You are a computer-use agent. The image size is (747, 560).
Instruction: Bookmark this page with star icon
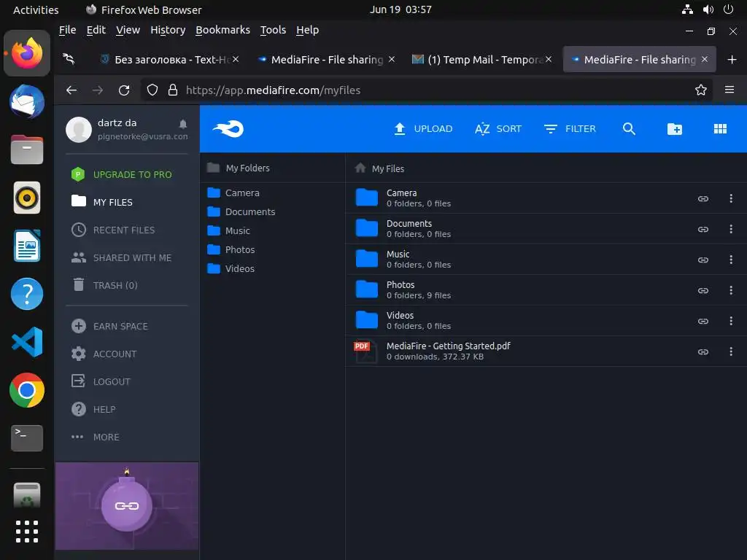point(700,90)
